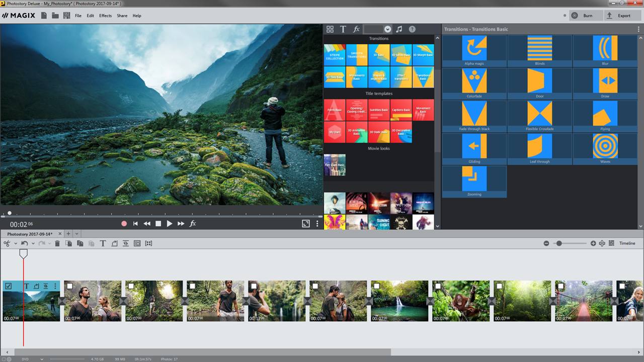Delete selected object with the trash icon

click(57, 243)
